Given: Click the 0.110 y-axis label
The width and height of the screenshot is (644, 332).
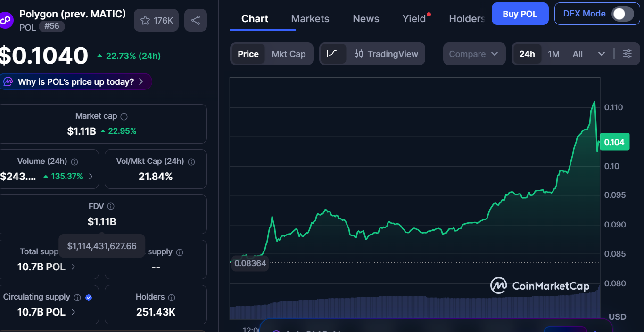Looking at the screenshot, I should pos(613,107).
